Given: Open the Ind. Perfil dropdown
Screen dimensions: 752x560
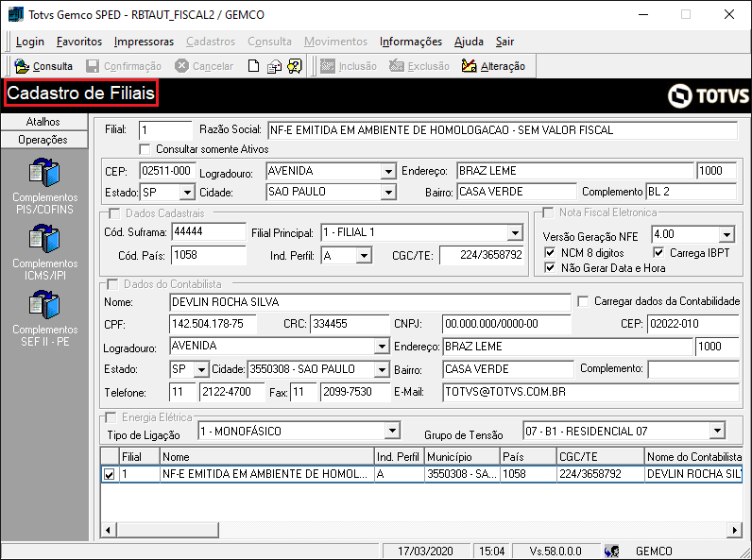Looking at the screenshot, I should point(364,255).
